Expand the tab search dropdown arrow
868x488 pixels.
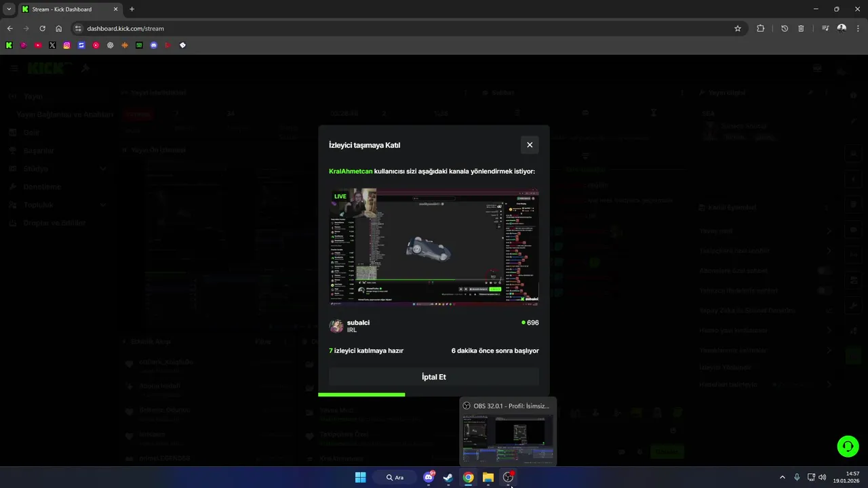9,9
